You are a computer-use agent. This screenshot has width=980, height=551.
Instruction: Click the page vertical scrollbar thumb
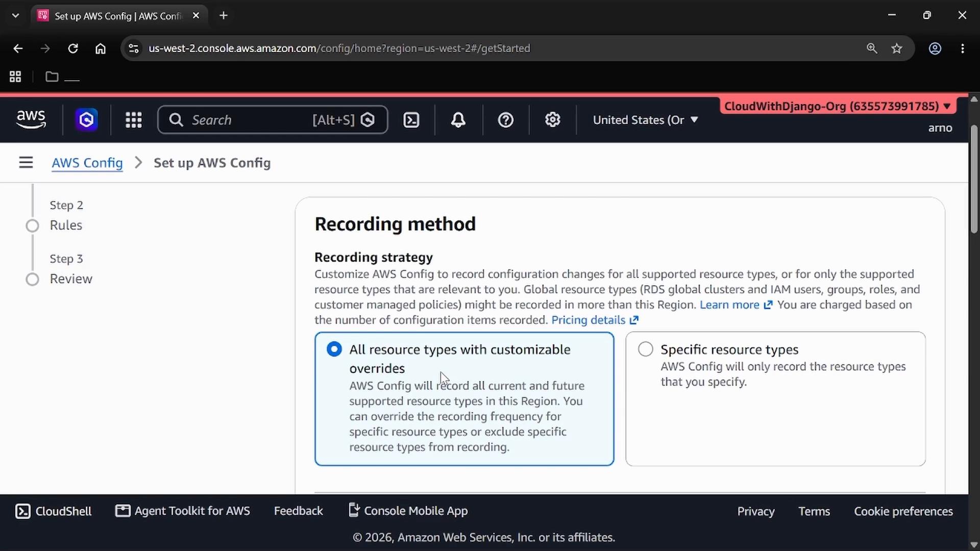click(974, 179)
